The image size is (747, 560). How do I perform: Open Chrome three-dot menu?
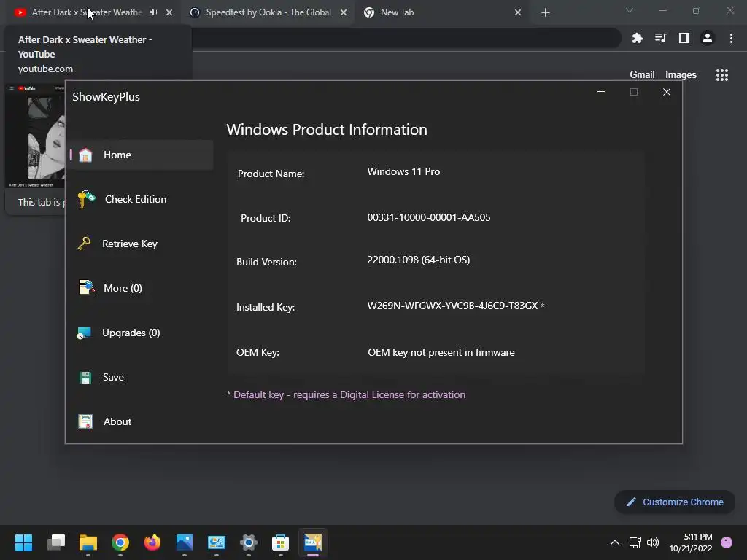click(731, 38)
